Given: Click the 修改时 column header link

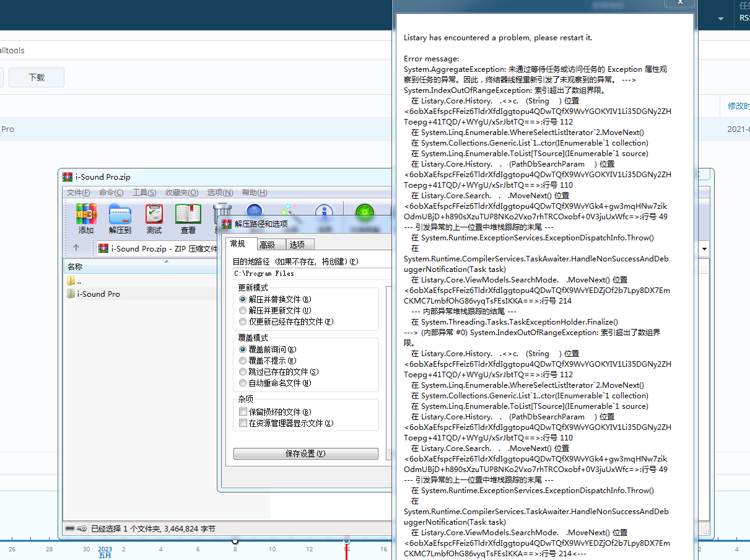Looking at the screenshot, I should point(739,107).
